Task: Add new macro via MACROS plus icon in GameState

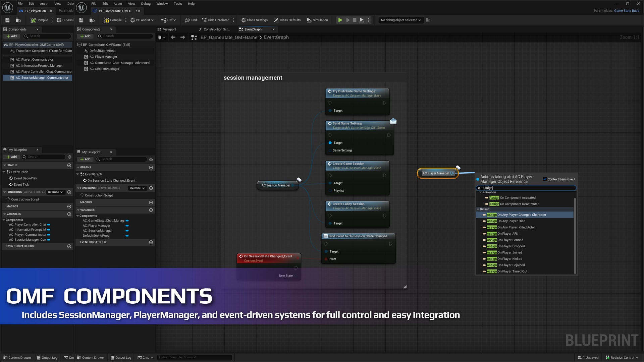Action: tap(151, 202)
